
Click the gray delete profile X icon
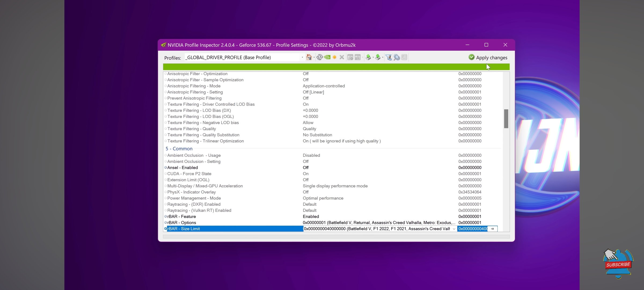342,57
